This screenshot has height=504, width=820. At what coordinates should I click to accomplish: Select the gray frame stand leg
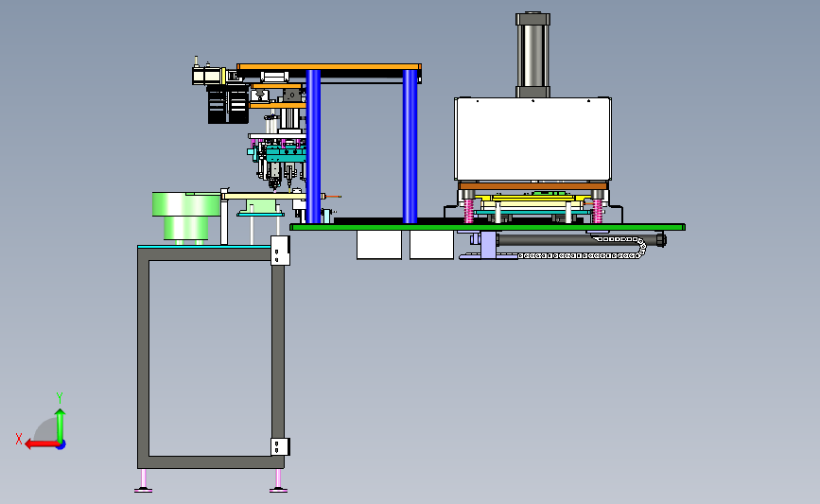click(144, 358)
